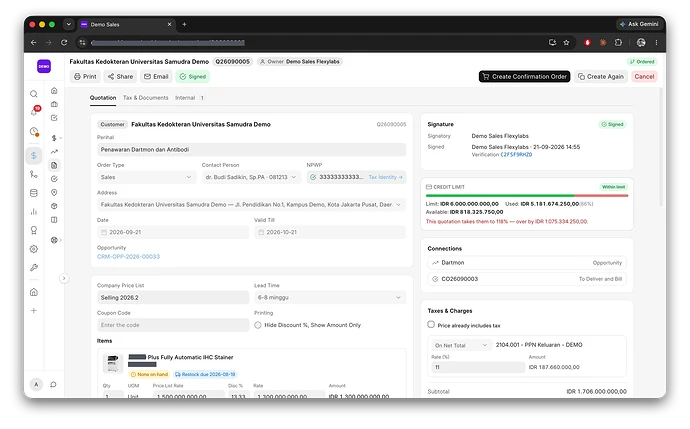Open the database stack icon in sidebar
Screen dimensions: 690x429
(34, 193)
